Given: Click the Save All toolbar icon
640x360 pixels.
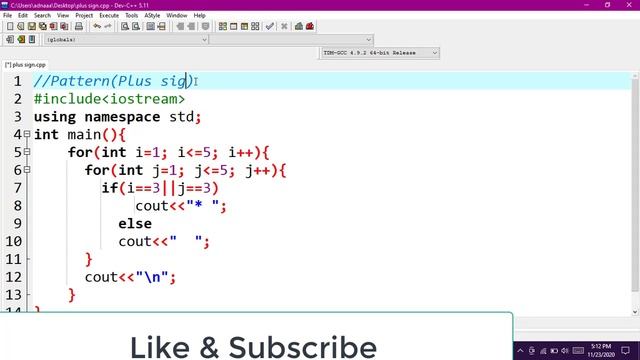Looking at the screenshot, I should click(x=42, y=26).
